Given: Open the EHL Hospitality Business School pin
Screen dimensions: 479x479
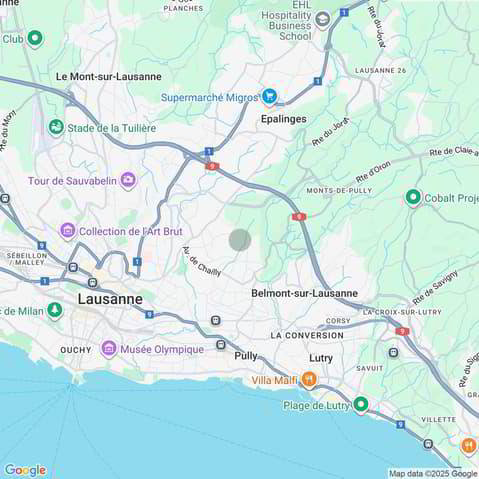Looking at the screenshot, I should tap(322, 19).
